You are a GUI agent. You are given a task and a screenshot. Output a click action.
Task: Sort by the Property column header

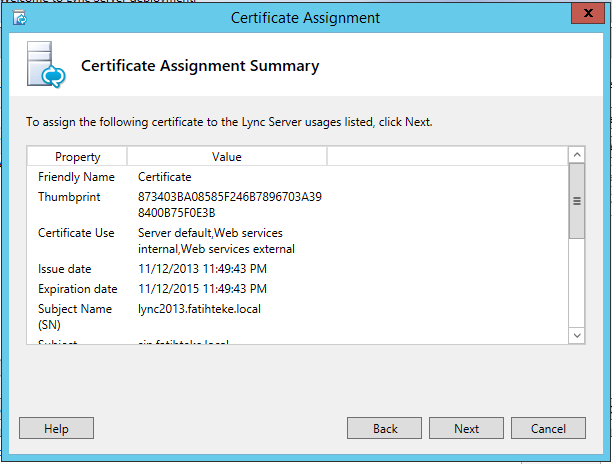(77, 156)
